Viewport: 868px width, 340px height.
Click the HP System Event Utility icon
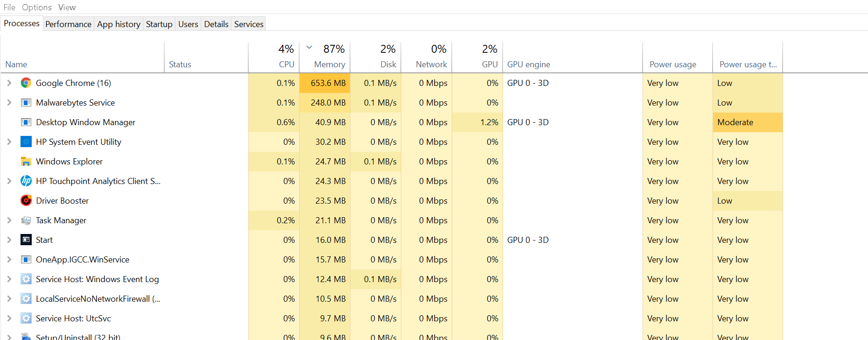pos(26,142)
